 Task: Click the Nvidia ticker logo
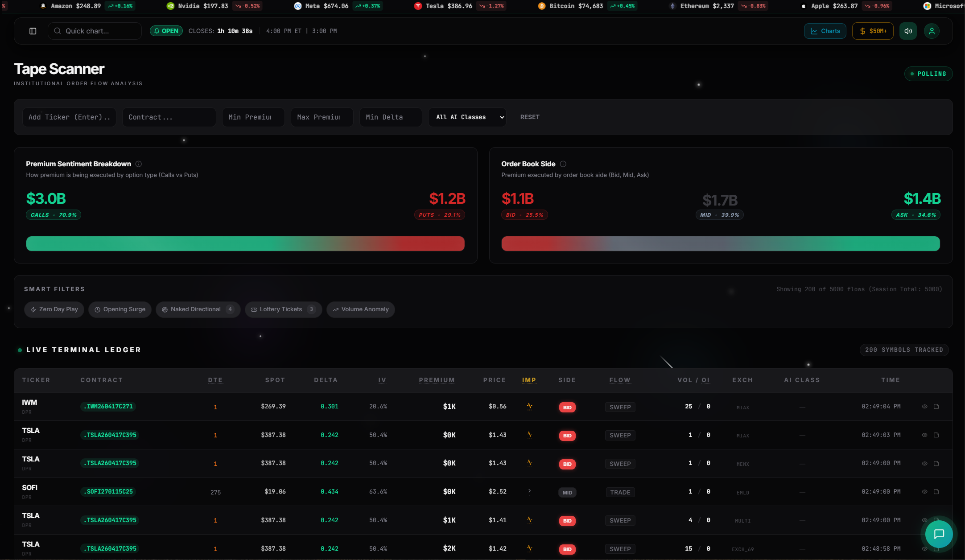point(170,6)
